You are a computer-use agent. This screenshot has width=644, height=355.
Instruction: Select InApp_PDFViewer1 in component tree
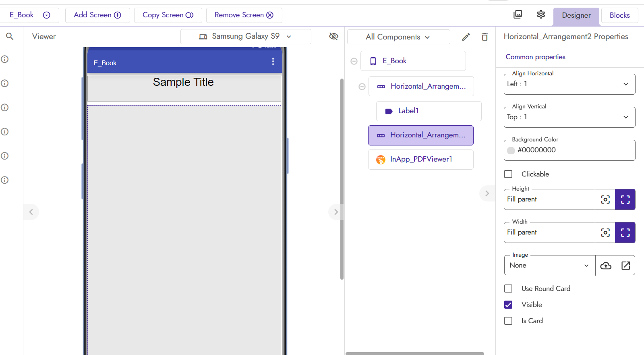(x=421, y=160)
